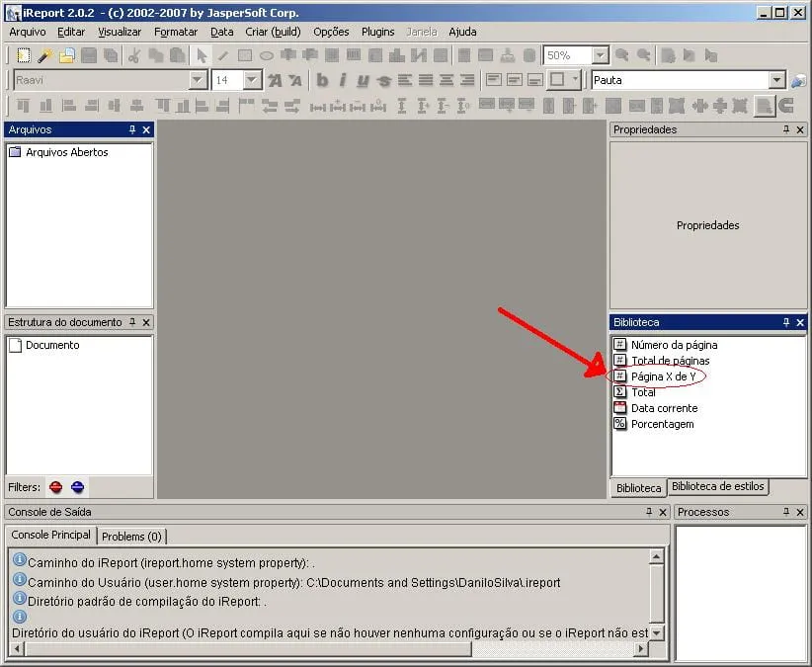Viewport: 812px width, 667px height.
Task: Expand the Pauta style dropdown
Action: click(776, 81)
